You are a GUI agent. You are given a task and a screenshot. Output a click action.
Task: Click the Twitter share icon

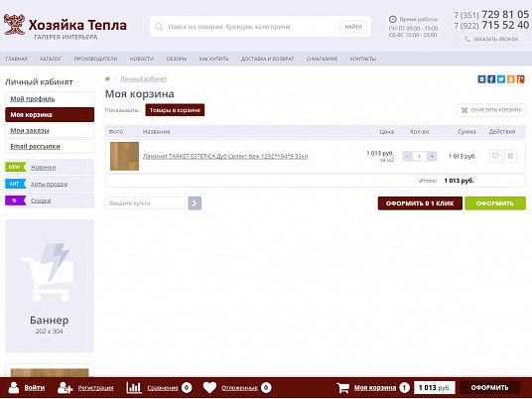tap(501, 79)
